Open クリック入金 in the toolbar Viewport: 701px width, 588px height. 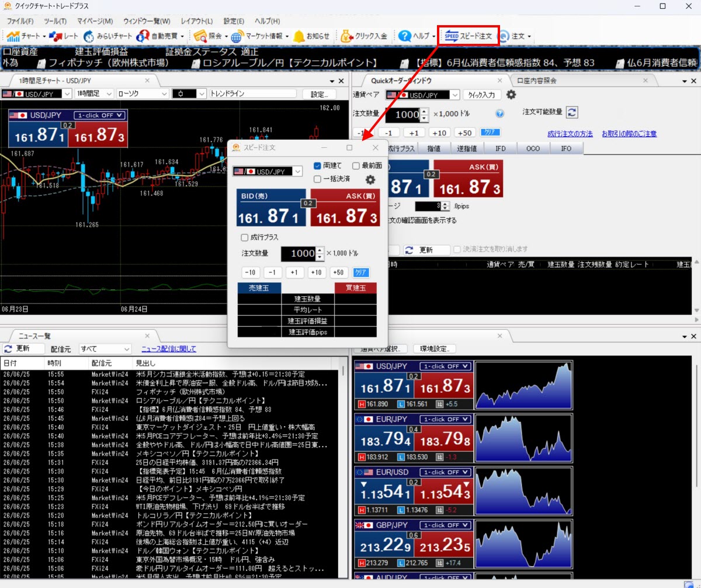pyautogui.click(x=365, y=36)
